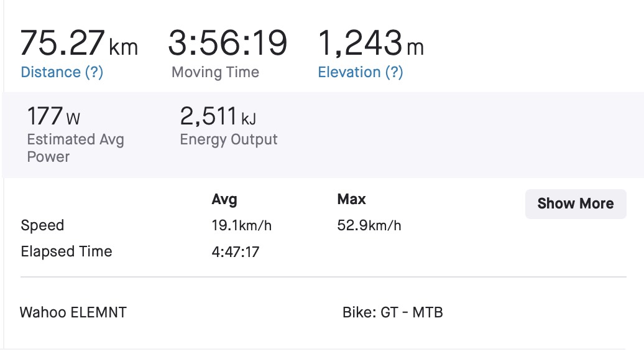Viewport: 644px width, 351px height.
Task: Click the 177 W power value
Action: 53,116
